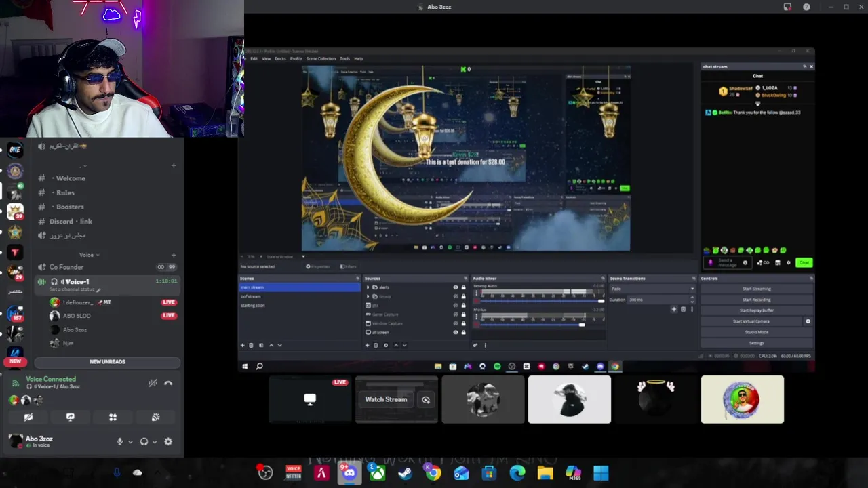Disconnect from Discord voice channel
868x488 pixels.
pyautogui.click(x=168, y=383)
